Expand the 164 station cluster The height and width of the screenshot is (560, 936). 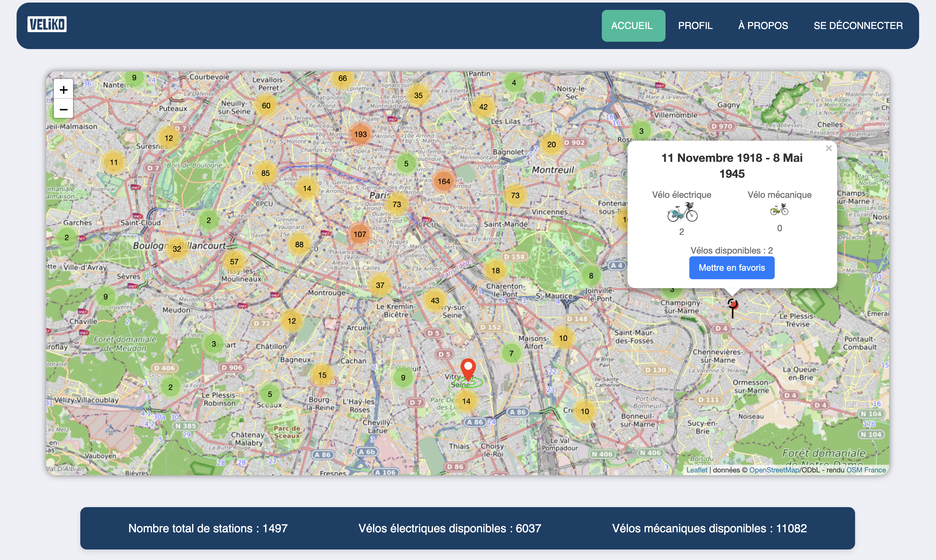[444, 181]
